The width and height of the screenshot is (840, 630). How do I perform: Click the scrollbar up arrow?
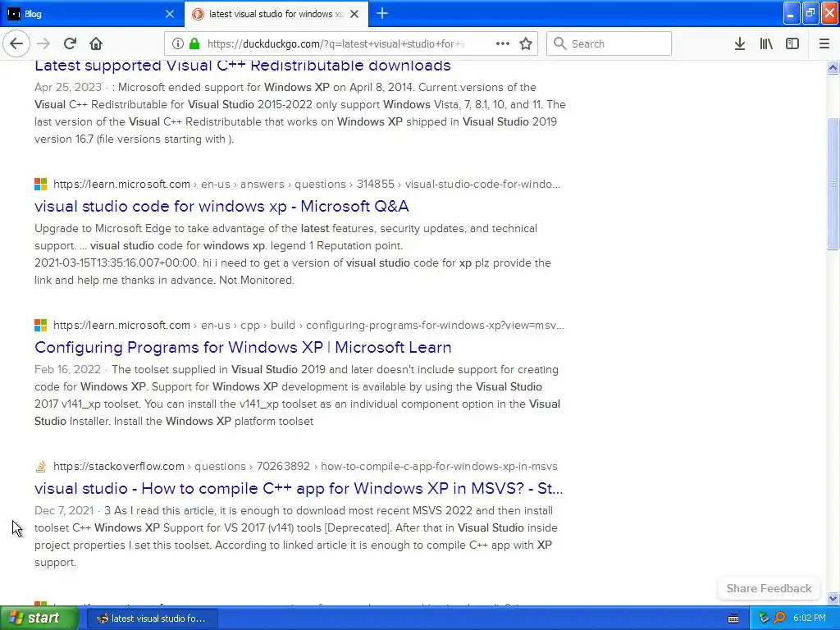tap(833, 67)
